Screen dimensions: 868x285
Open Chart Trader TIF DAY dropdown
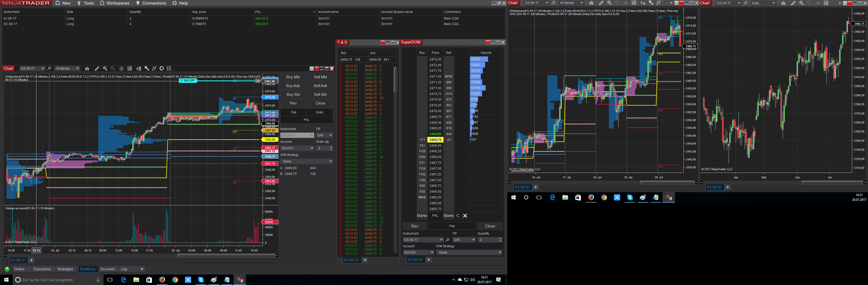point(324,135)
